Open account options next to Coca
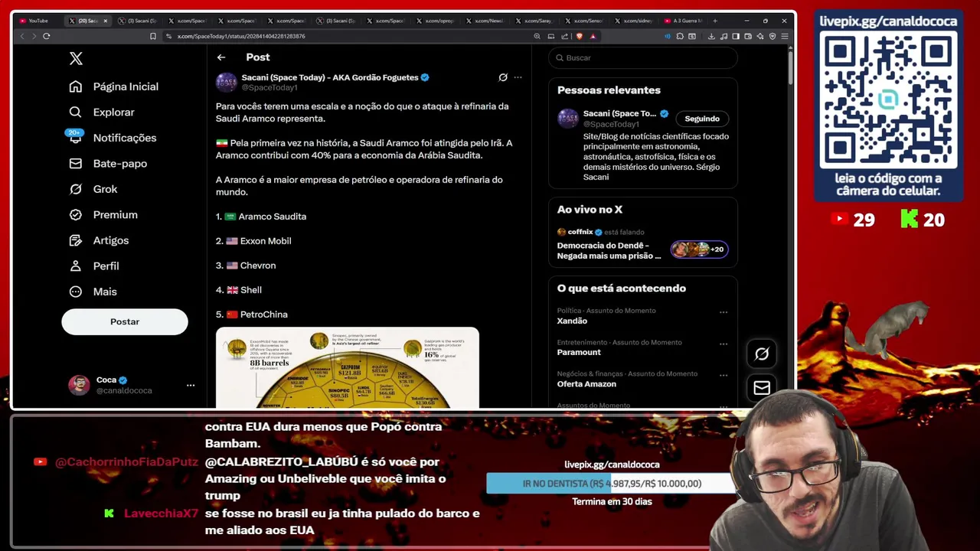 [x=191, y=385]
